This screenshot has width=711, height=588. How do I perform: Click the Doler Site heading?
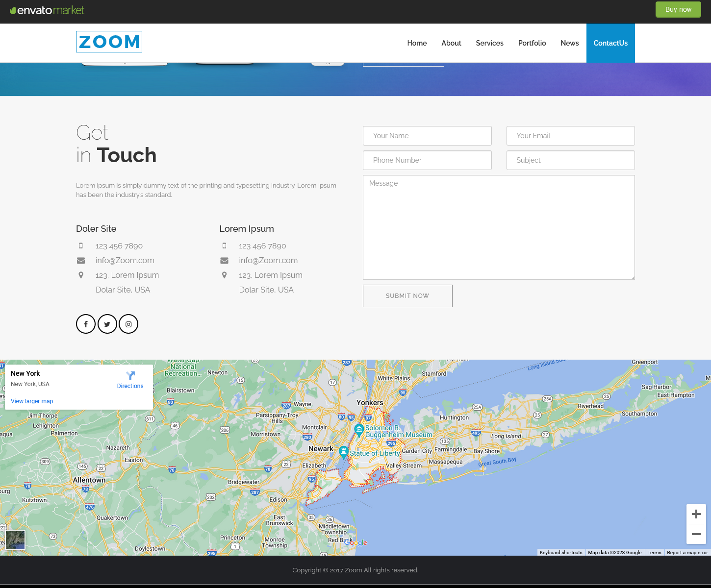[96, 228]
